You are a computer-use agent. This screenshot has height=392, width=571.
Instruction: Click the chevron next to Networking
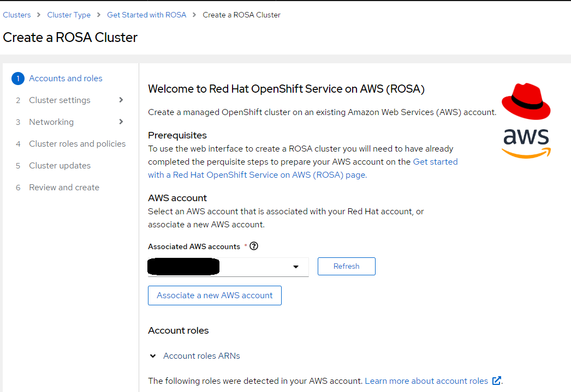(x=122, y=122)
